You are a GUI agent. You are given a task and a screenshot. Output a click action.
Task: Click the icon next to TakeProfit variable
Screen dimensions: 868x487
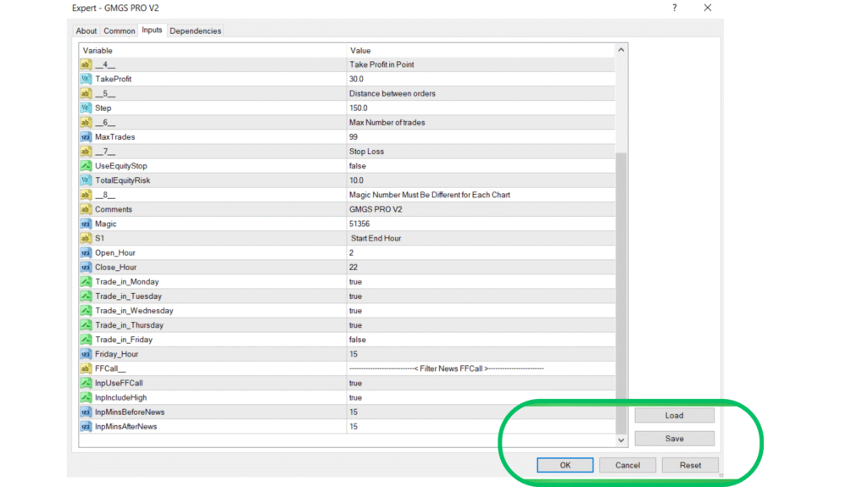(86, 79)
